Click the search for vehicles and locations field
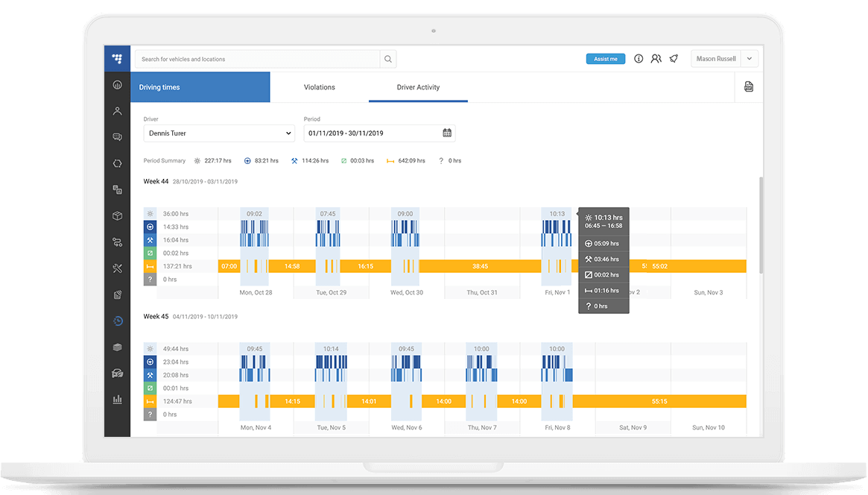 257,59
